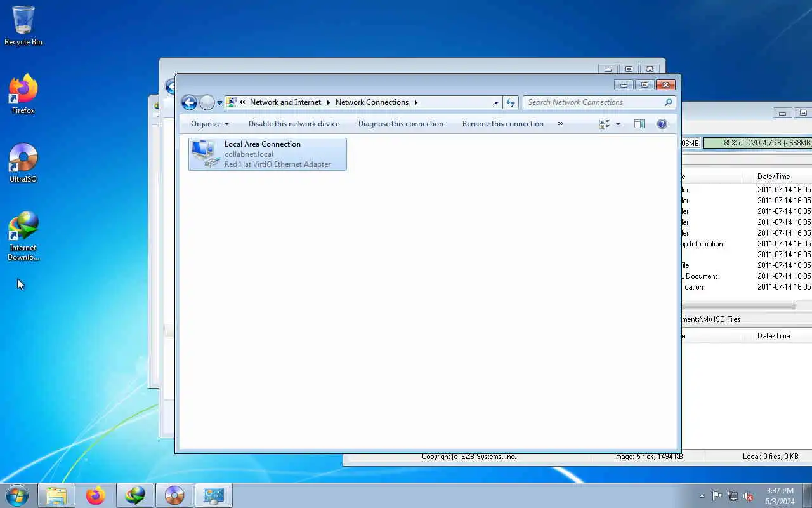Screen dimensions: 812x508
Task: Click Disable this network device
Action: 294,124
